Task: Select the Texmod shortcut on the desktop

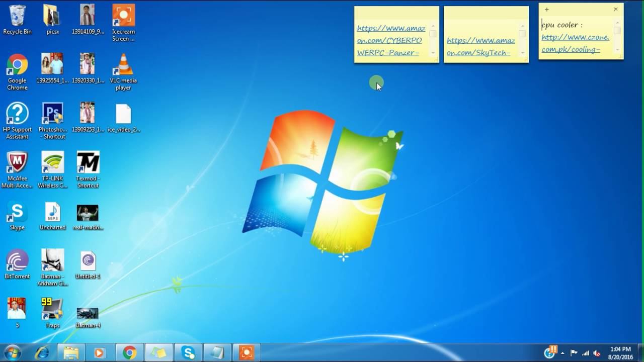Action: (88, 170)
